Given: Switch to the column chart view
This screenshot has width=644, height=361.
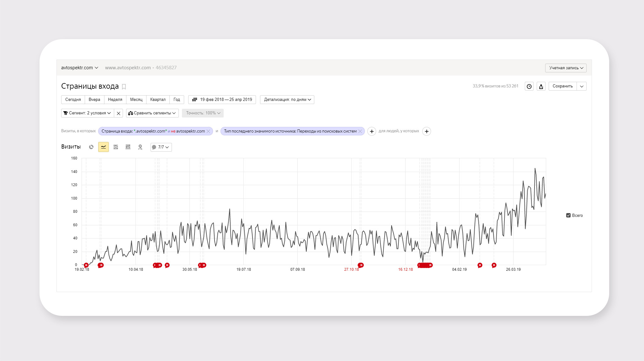Looking at the screenshot, I should (x=128, y=147).
